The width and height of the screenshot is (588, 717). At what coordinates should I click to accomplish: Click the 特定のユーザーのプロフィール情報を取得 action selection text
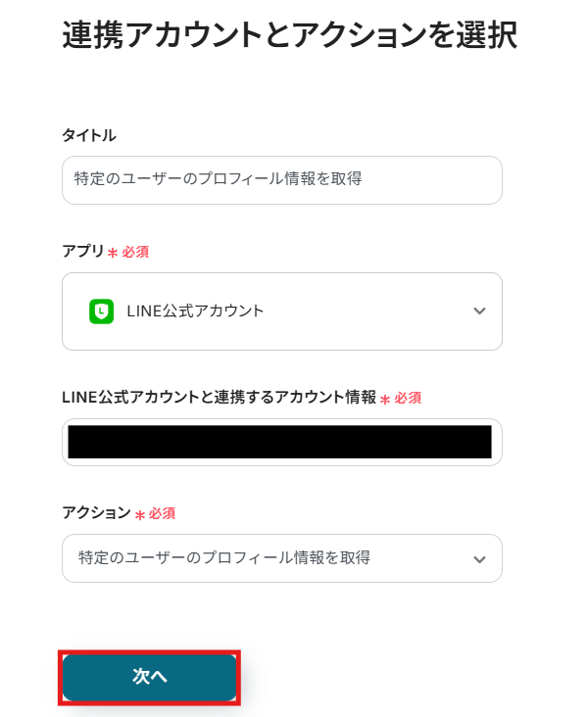tap(224, 558)
